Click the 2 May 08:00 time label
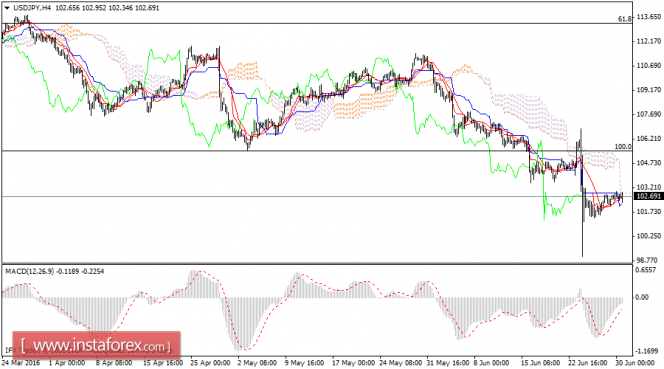The width and height of the screenshot is (664, 369). click(x=257, y=363)
